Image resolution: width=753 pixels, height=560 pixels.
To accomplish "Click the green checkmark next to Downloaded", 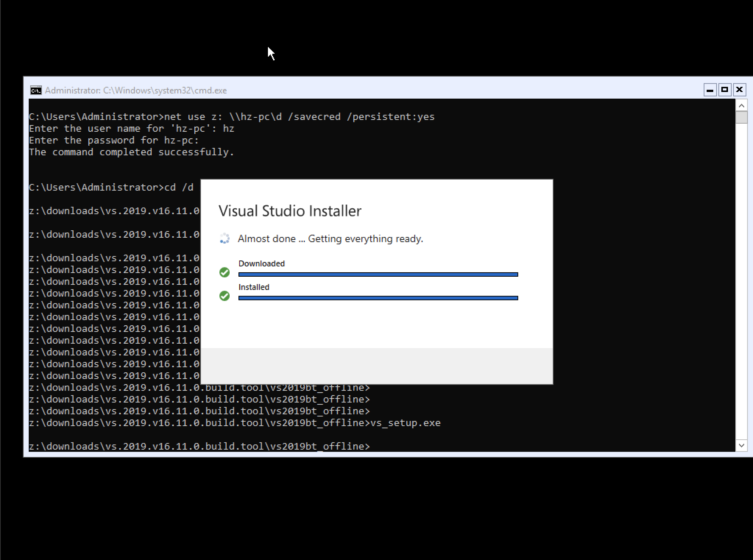I will pyautogui.click(x=225, y=272).
